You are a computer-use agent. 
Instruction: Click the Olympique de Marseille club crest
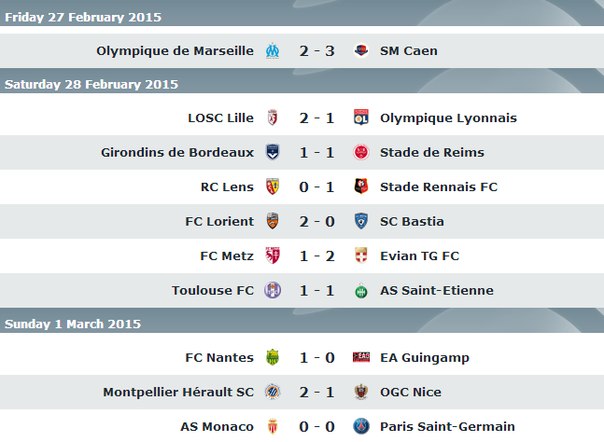pos(271,51)
